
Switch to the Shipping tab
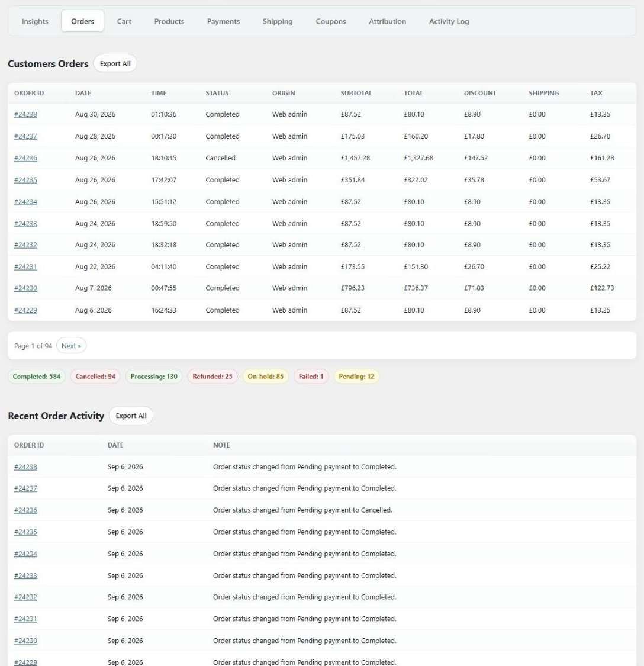pos(278,21)
